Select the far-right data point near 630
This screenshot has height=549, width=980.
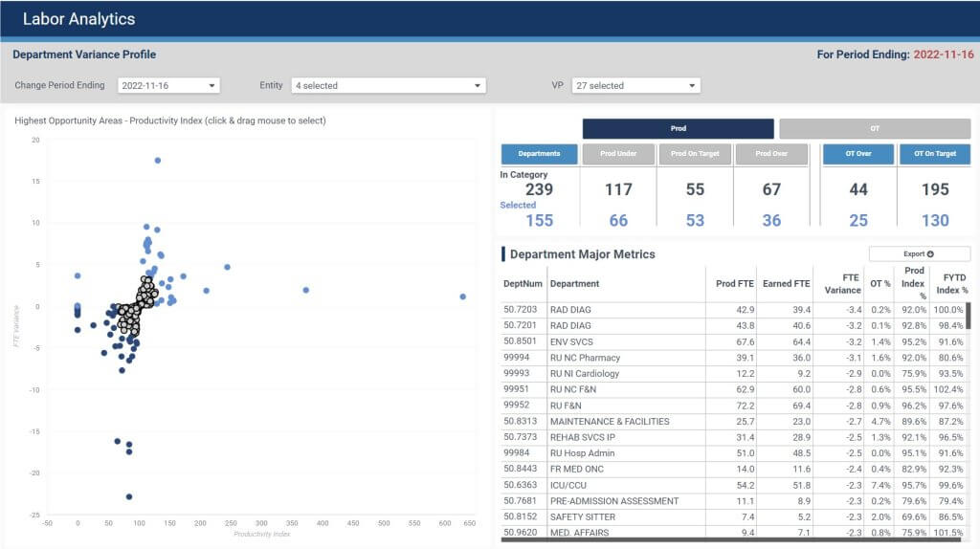tap(462, 296)
